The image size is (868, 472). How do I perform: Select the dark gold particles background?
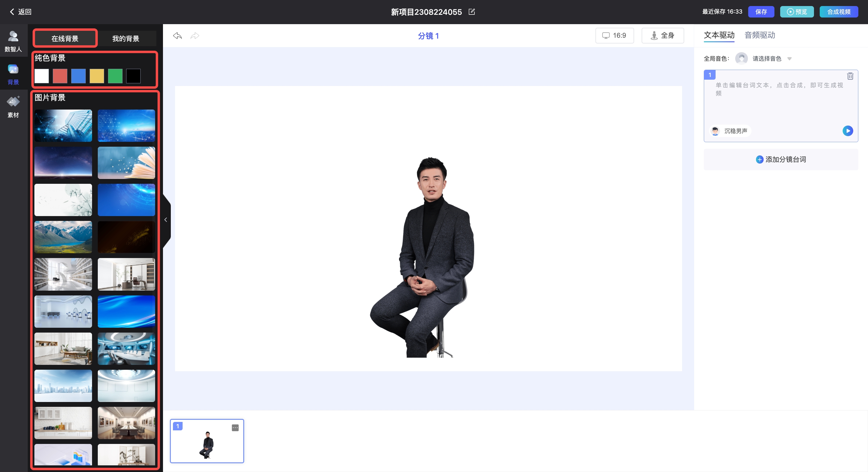126,237
